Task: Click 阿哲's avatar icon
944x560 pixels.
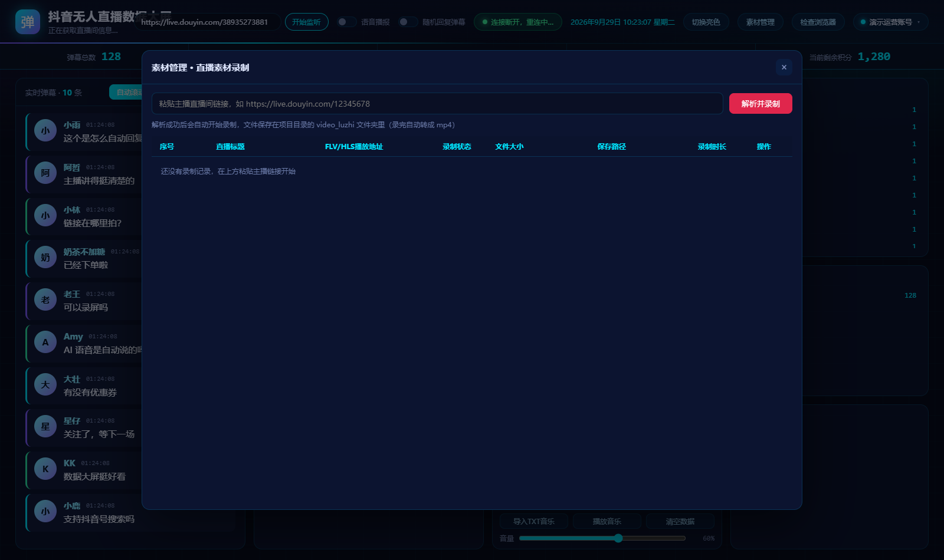Action: pyautogui.click(x=45, y=173)
